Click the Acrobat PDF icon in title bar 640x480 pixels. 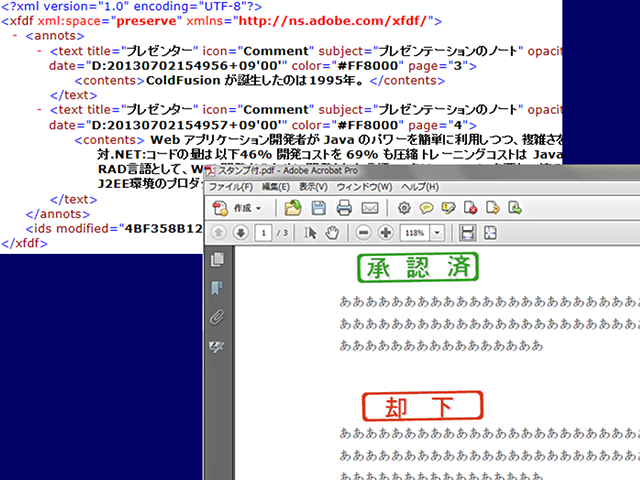pyautogui.click(x=210, y=171)
